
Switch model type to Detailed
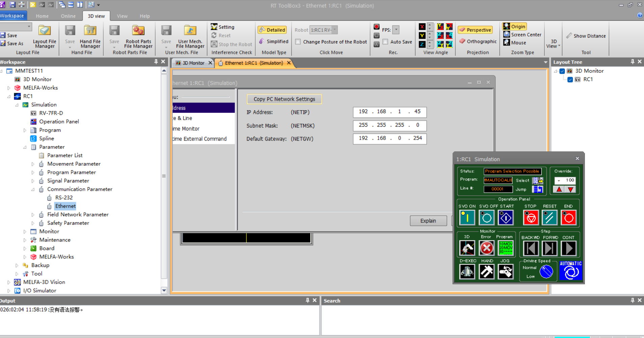click(272, 30)
